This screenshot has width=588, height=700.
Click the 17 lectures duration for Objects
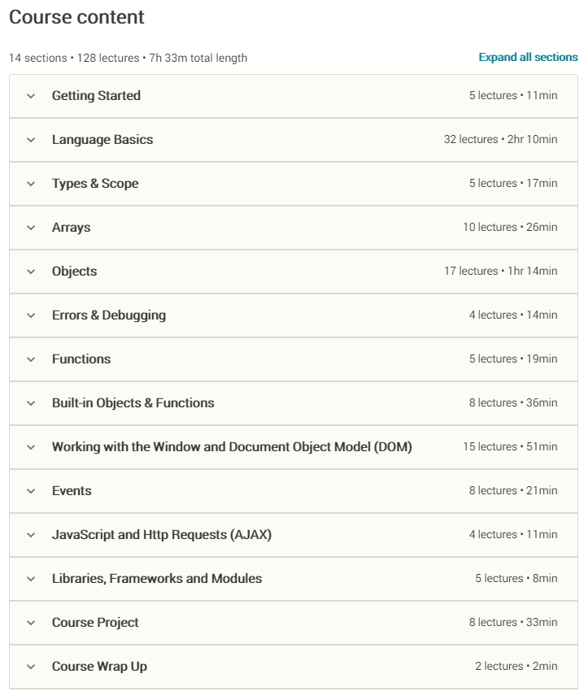pos(500,272)
